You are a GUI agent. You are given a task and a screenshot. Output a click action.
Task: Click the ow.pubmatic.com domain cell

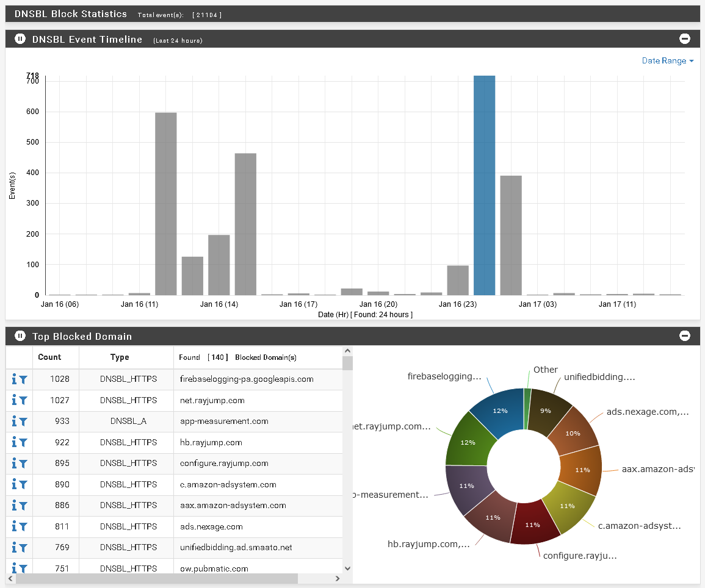click(x=214, y=568)
